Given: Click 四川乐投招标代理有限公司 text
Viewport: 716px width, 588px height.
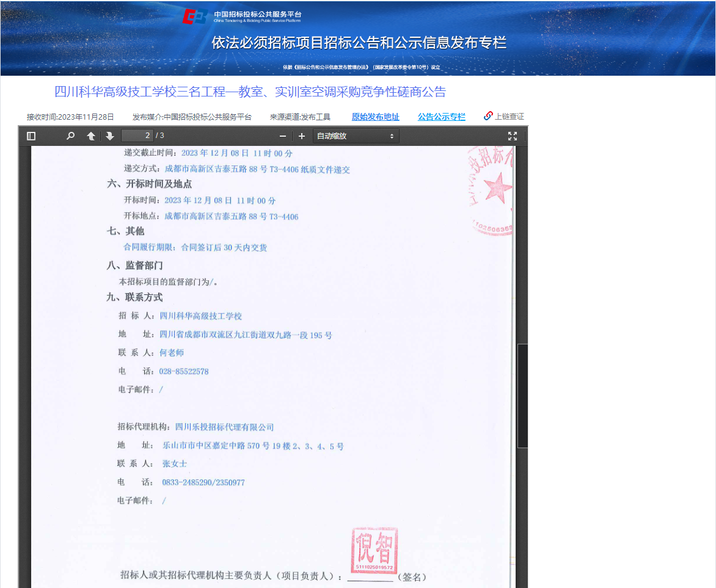Looking at the screenshot, I should pos(225,427).
